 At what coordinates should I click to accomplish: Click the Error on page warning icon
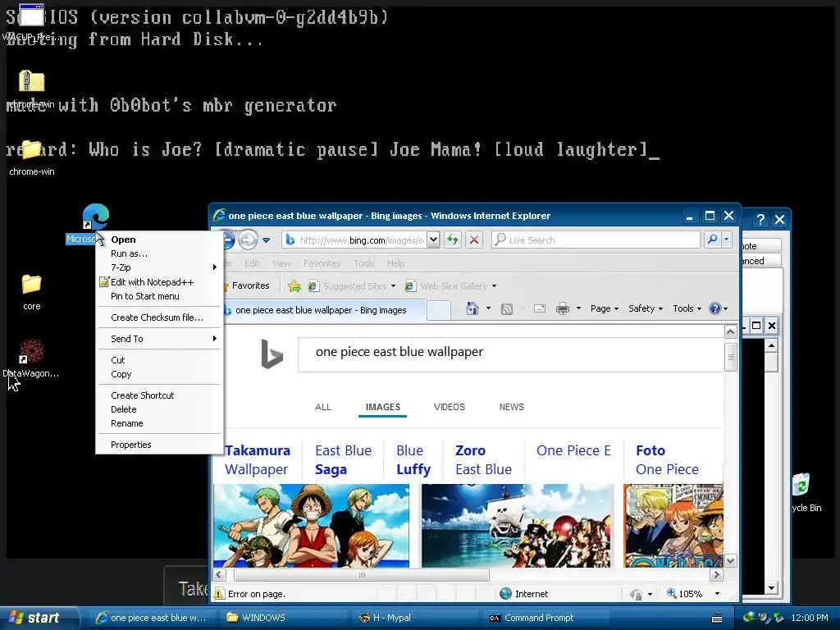pyautogui.click(x=219, y=594)
